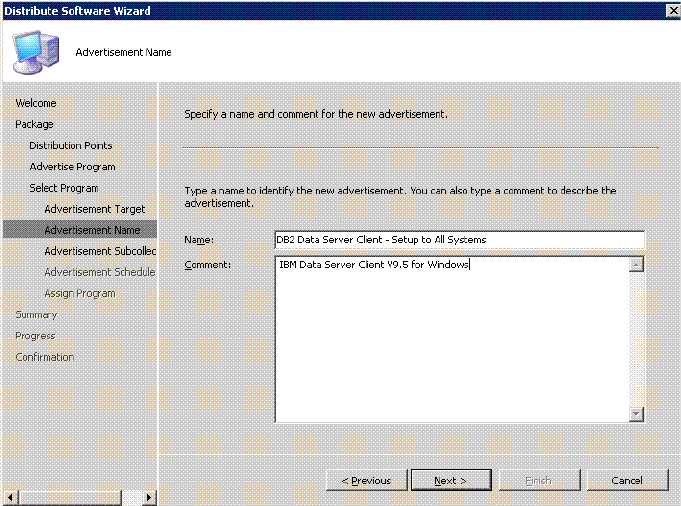Open the Distribution Points step
Viewport: 681px width, 506px height.
71,146
